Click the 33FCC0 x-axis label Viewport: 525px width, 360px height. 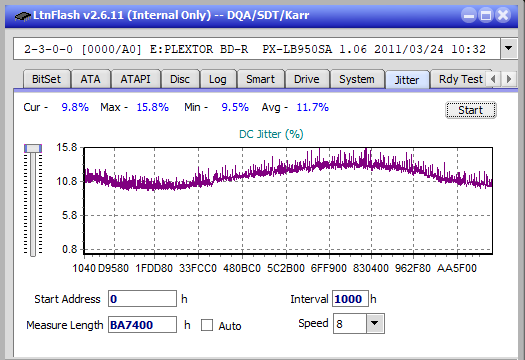(198, 268)
